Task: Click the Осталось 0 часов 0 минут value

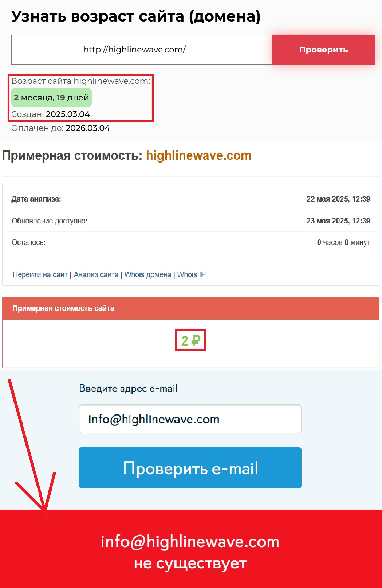Action: pos(344,242)
